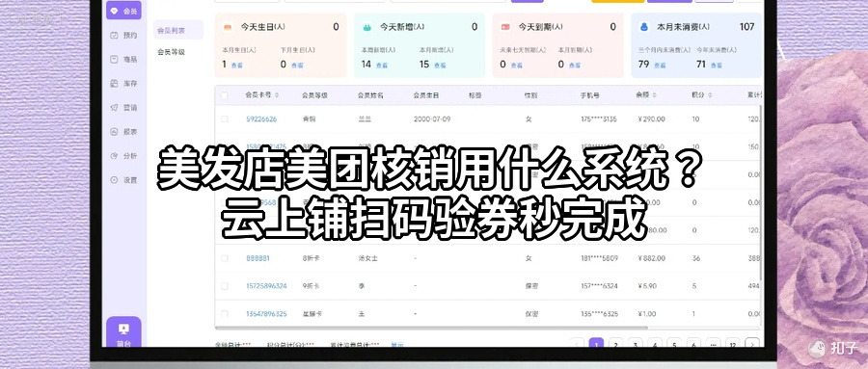868x369 pixels.
Task: Select the 会员列表 submenu tab
Action: [x=178, y=31]
